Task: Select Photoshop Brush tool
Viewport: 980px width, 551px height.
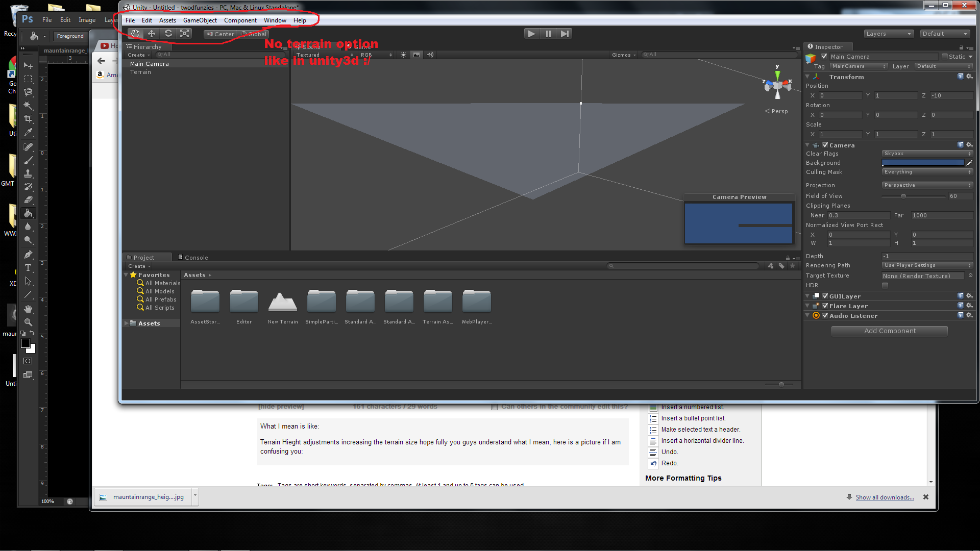Action: click(28, 160)
